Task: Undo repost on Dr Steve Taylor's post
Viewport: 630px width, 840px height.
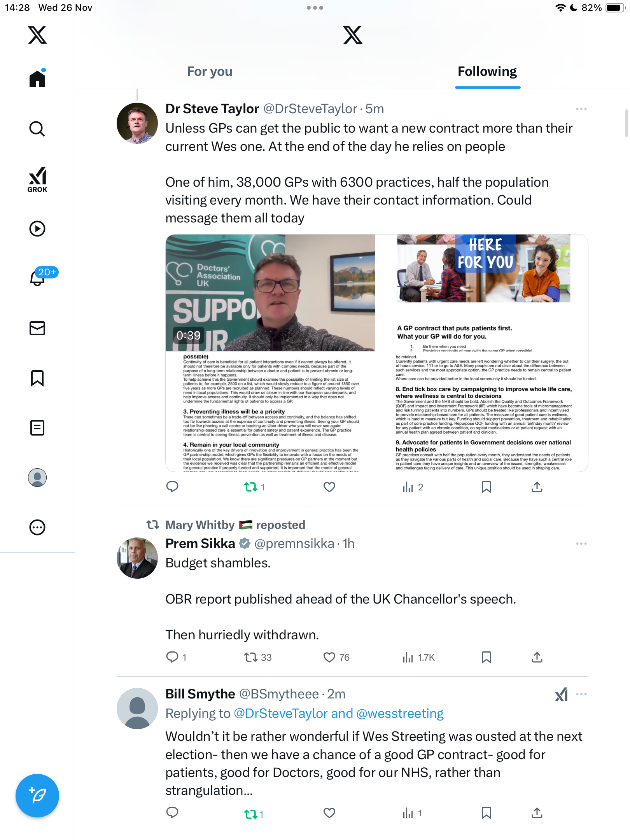Action: (255, 487)
